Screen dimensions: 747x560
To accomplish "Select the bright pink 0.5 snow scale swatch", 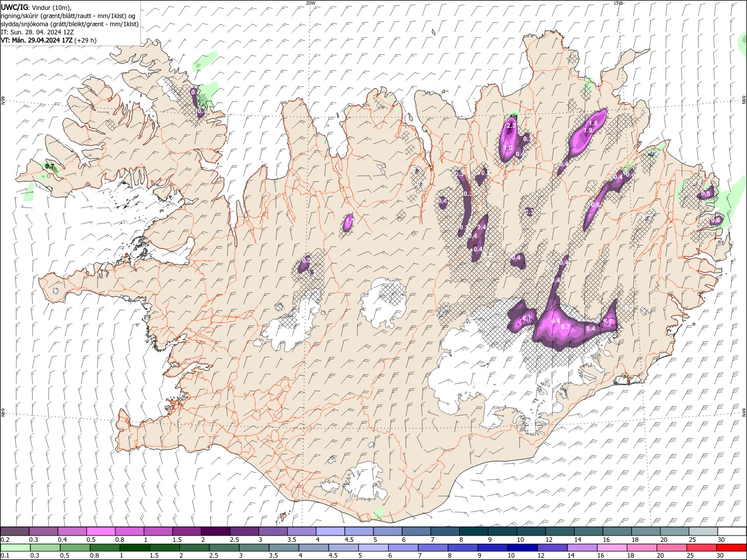I will coord(100,531).
